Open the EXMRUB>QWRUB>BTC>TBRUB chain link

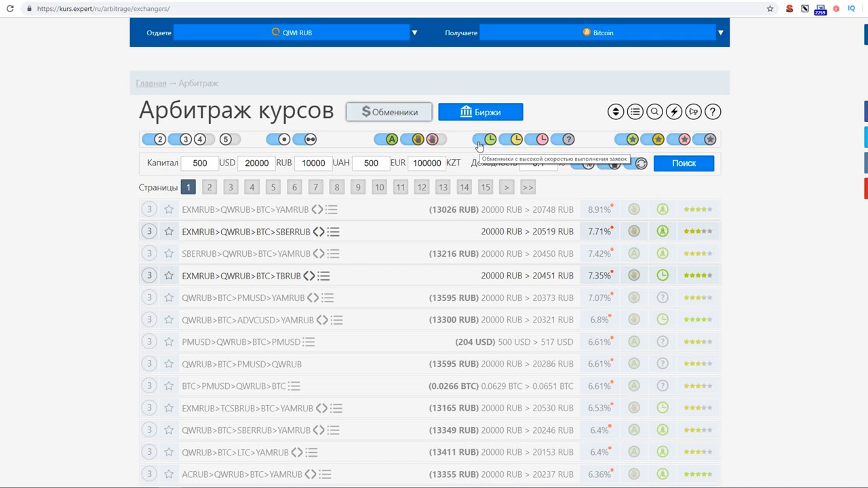click(x=241, y=276)
